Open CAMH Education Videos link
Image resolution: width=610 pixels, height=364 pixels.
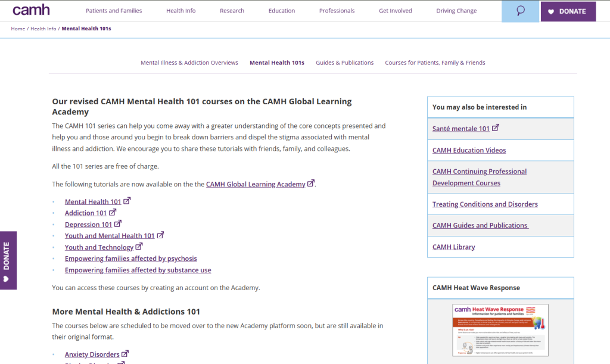469,150
